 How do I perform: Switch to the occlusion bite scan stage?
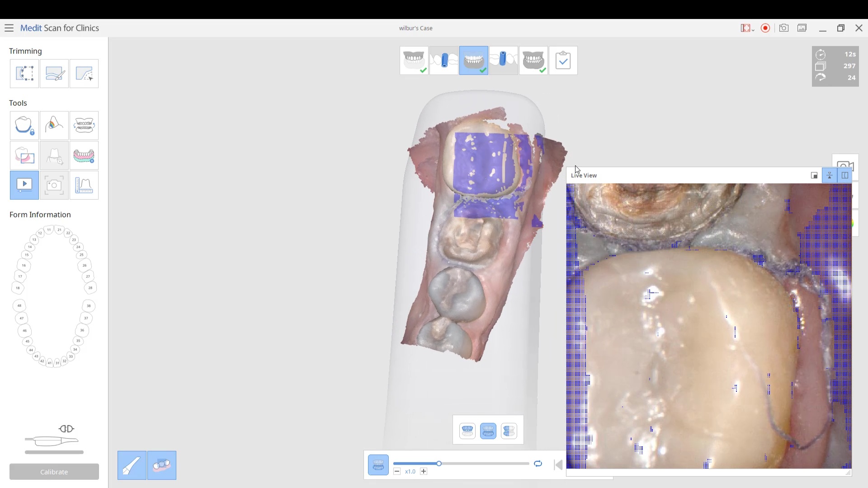(533, 61)
